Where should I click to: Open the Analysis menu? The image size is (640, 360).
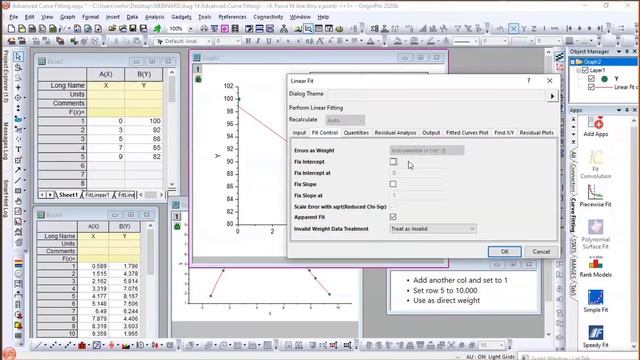pos(154,17)
